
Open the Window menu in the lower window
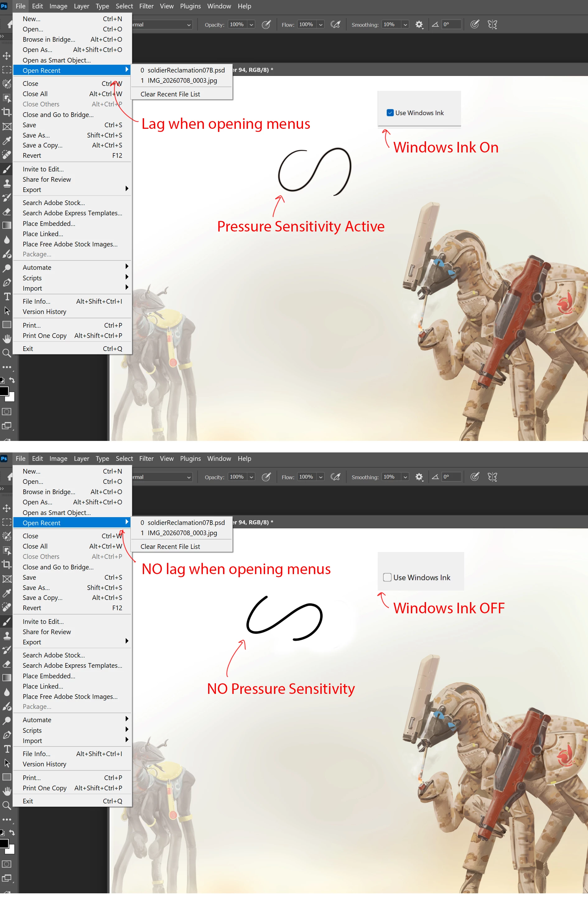click(219, 459)
